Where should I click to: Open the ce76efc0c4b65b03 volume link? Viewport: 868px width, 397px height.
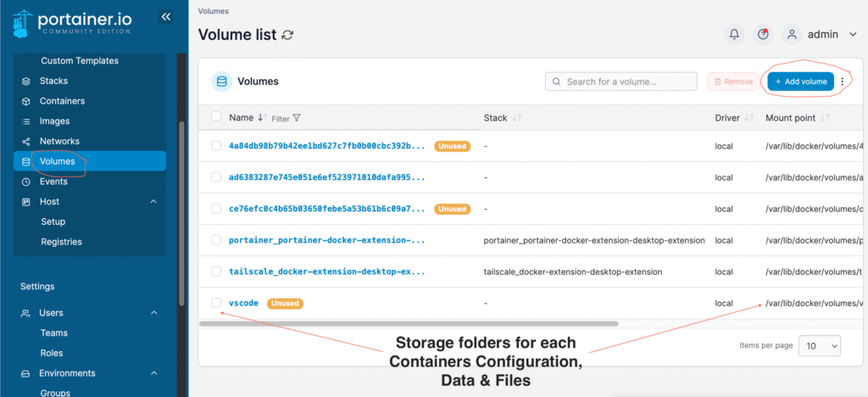pyautogui.click(x=327, y=209)
